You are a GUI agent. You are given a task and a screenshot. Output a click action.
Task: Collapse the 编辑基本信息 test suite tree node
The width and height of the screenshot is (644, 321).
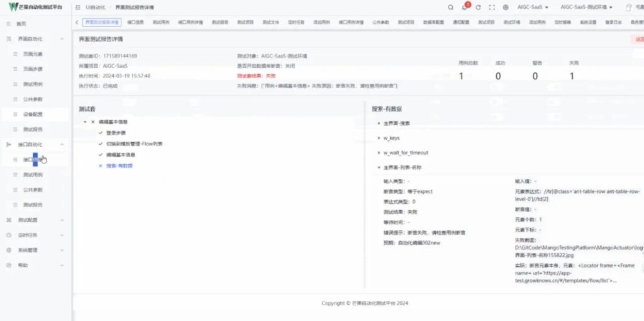(x=85, y=122)
